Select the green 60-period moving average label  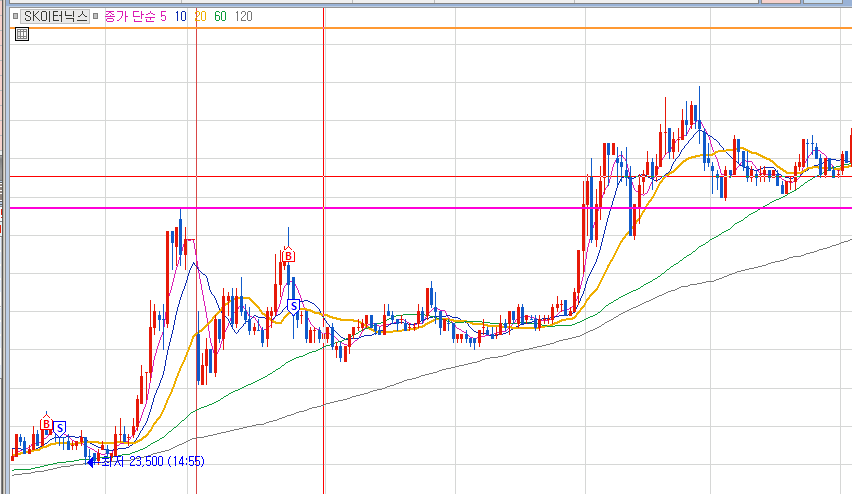[220, 16]
